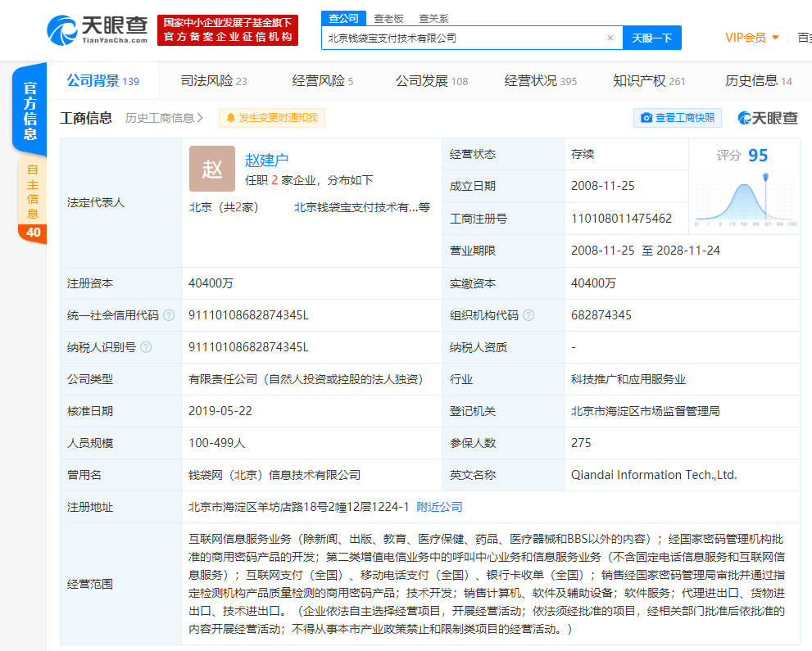Open legal representative 赵建户 link
Screen dimensions: 812x651
coord(266,160)
